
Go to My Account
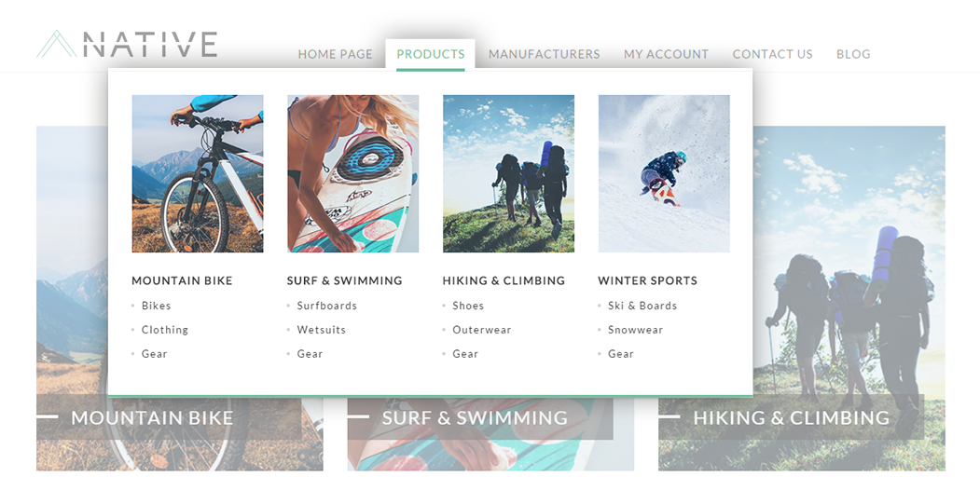pos(667,54)
